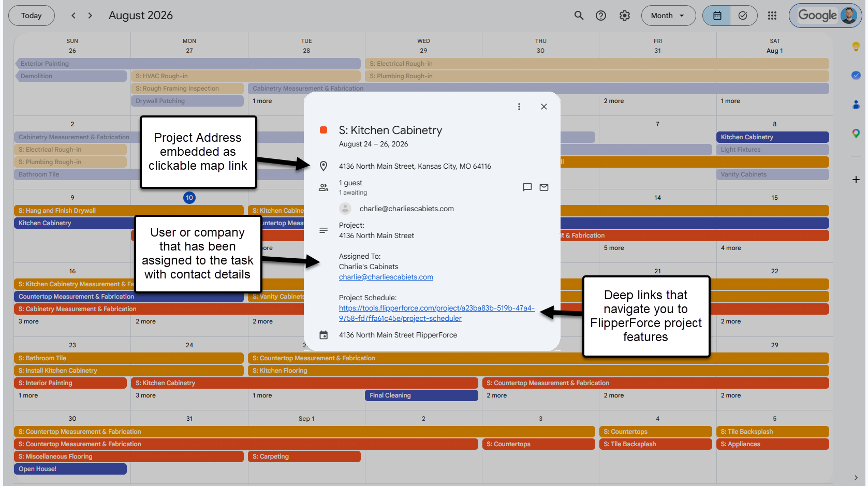Expand '1 more' events on July 28
Screen dimensions: 868x486
tap(262, 101)
